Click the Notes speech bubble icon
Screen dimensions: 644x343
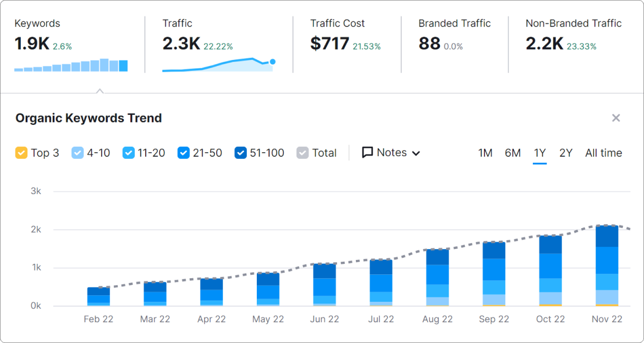367,153
